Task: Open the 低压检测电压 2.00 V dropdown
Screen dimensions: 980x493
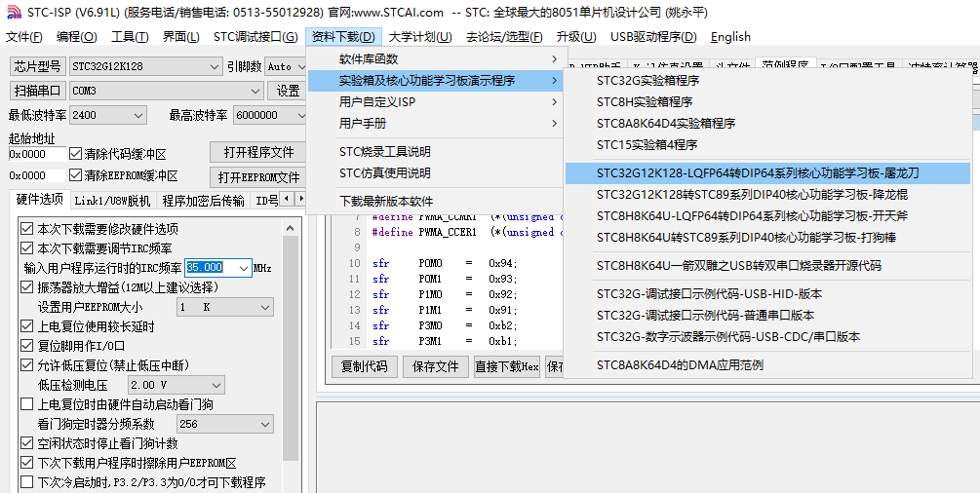Action: point(216,386)
